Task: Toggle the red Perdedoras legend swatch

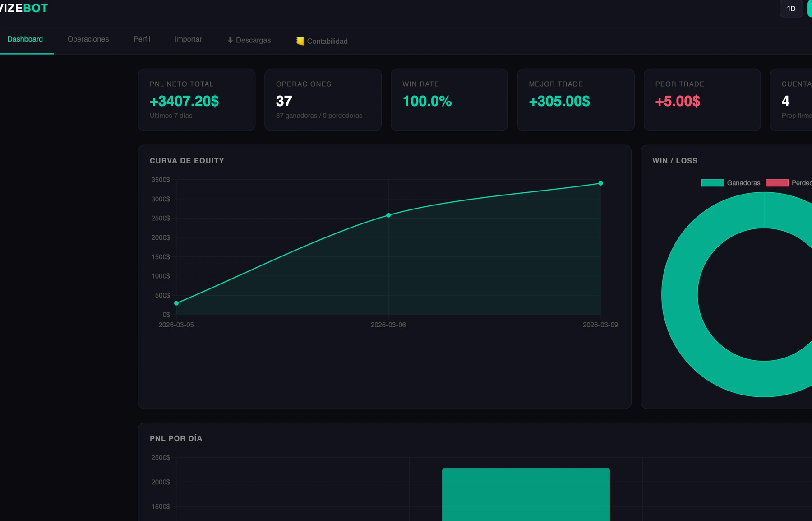Action: coord(777,183)
